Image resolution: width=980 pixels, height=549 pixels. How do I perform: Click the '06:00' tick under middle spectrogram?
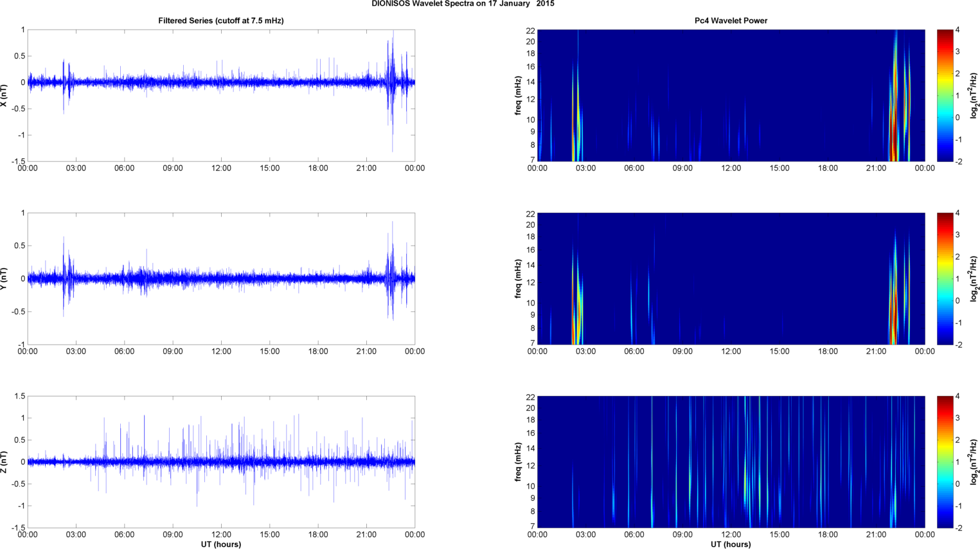click(x=634, y=352)
